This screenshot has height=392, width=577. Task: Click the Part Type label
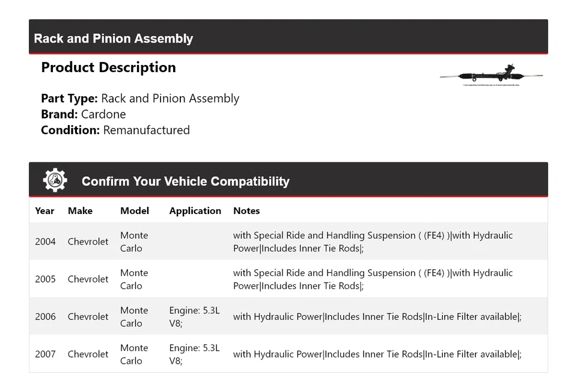[69, 99]
